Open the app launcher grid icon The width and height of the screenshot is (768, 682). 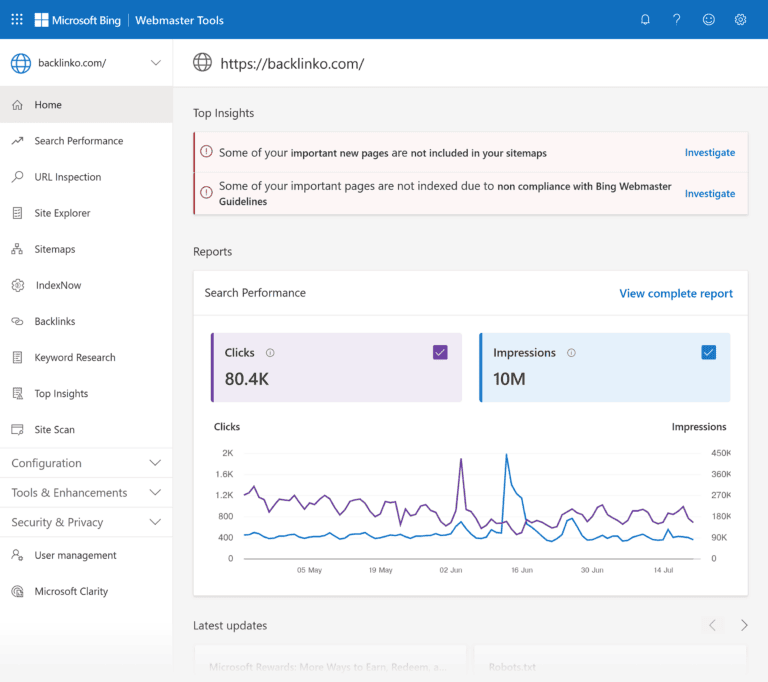[17, 20]
